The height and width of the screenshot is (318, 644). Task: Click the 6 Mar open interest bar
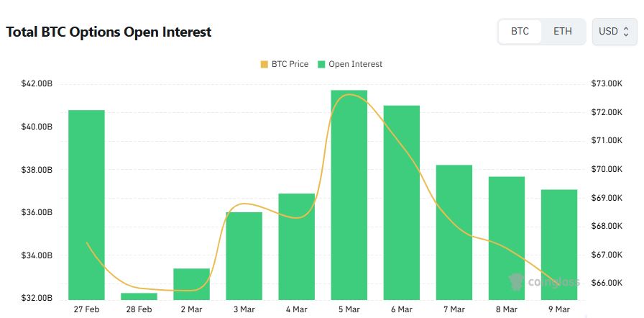[401, 202]
